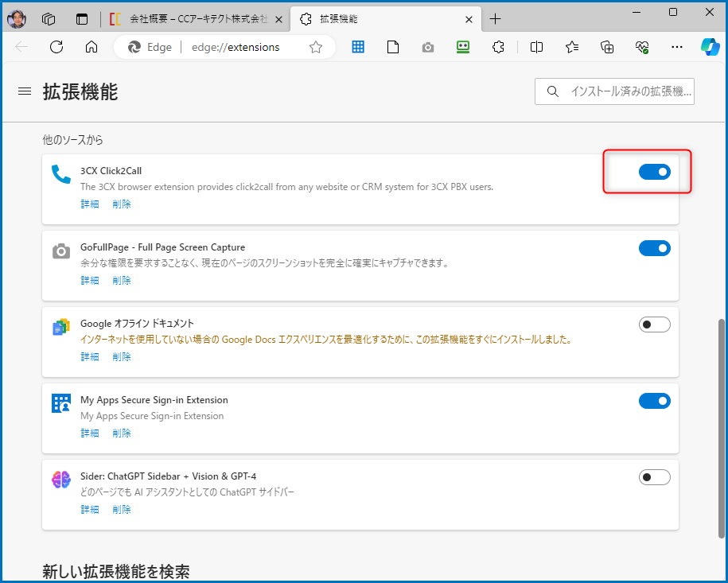Open 詳細 for GoFullPage
The height and width of the screenshot is (583, 728).
(x=90, y=280)
